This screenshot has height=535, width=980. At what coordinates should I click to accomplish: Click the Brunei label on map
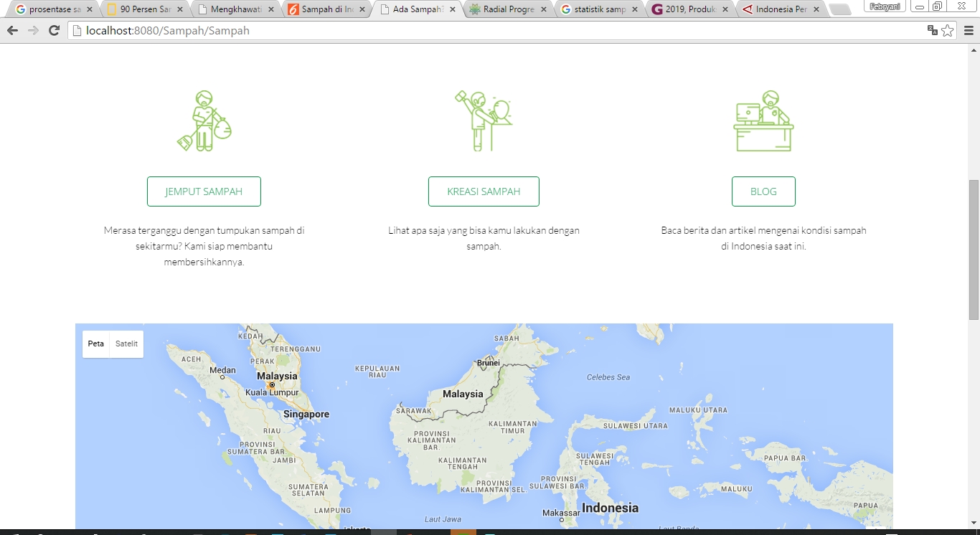tap(489, 363)
